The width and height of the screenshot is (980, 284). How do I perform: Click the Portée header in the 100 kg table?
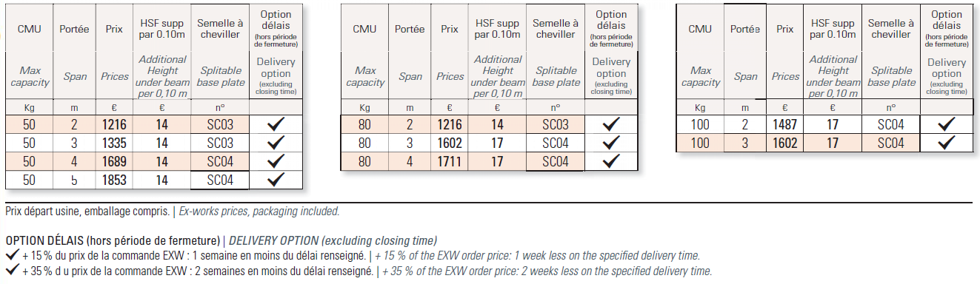pyautogui.click(x=746, y=30)
